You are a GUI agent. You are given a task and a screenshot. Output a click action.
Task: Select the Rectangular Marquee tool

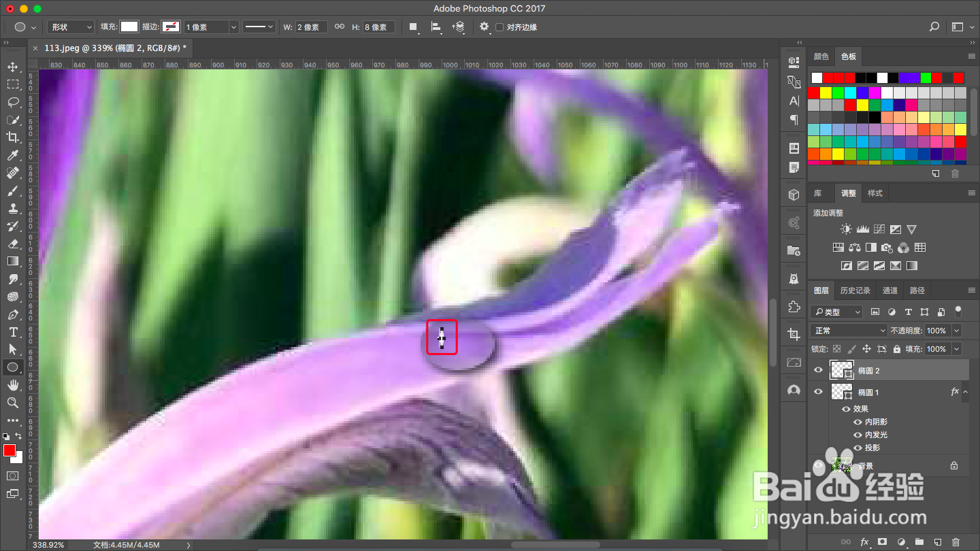click(13, 84)
